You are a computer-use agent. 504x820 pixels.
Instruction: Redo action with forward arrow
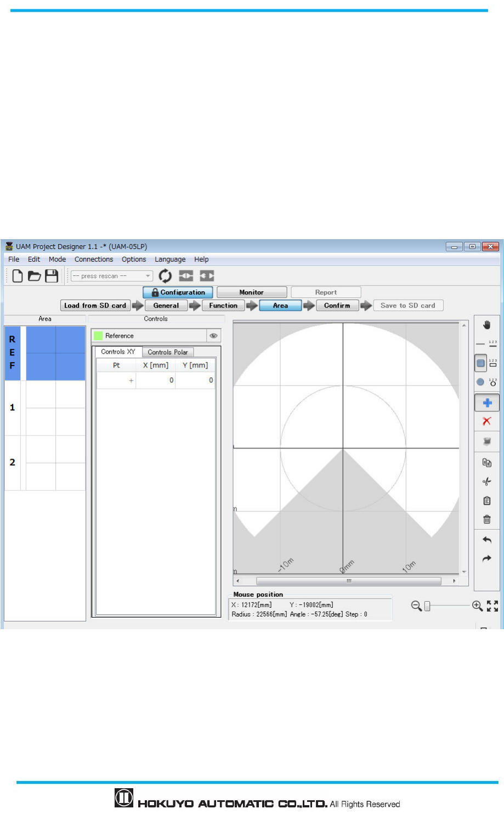(486, 559)
